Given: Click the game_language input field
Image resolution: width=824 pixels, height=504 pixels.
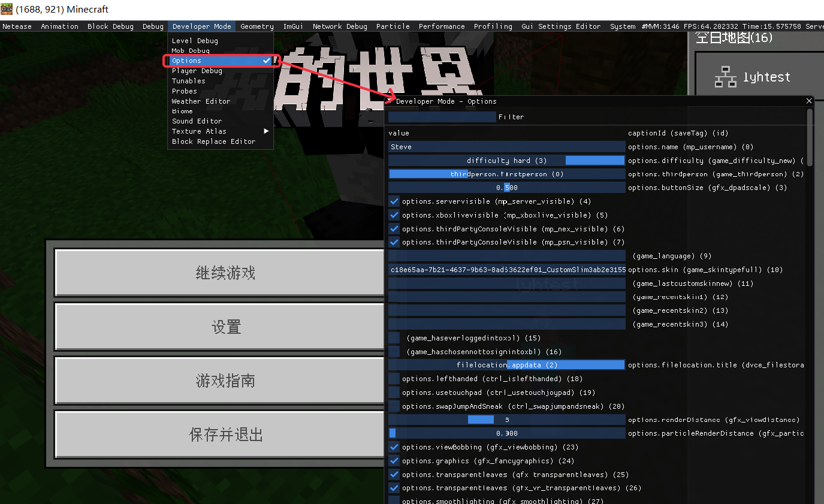Looking at the screenshot, I should (x=506, y=256).
